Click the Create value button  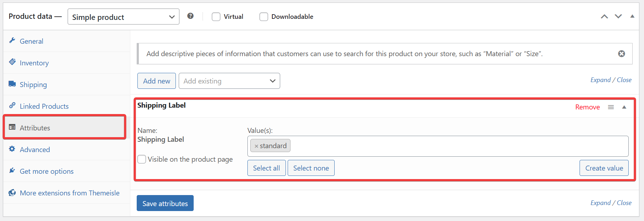tap(604, 168)
